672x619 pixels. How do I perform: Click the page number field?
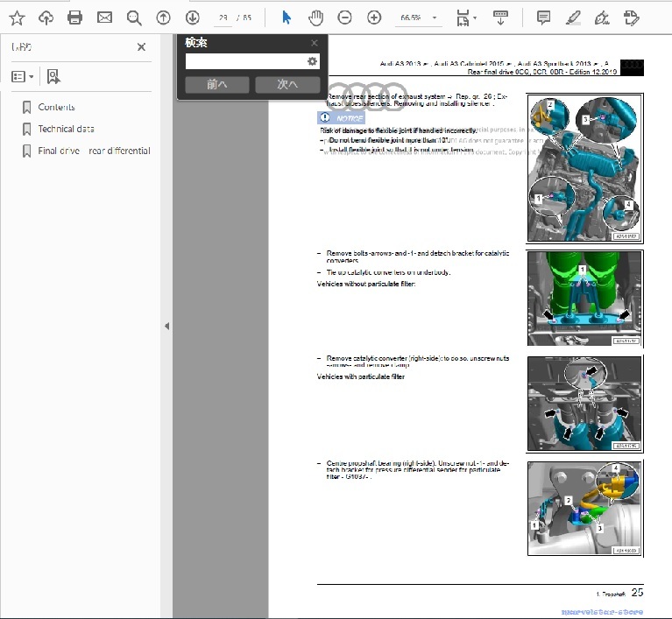[x=223, y=18]
